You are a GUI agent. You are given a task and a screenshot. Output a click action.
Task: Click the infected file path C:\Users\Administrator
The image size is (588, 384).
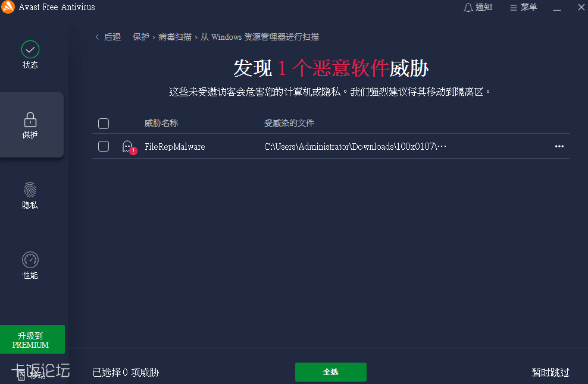pos(355,147)
